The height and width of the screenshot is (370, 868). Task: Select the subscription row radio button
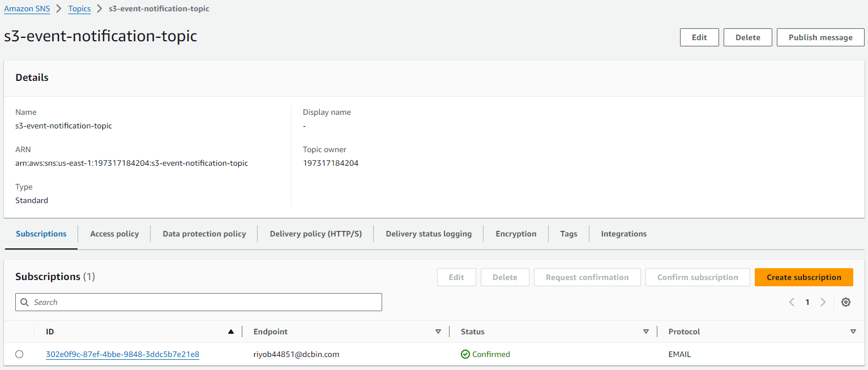(x=20, y=354)
